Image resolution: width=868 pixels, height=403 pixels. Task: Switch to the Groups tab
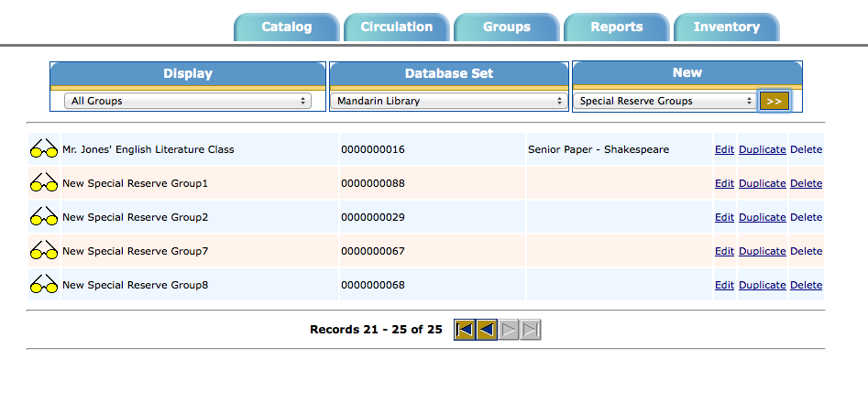pyautogui.click(x=507, y=27)
